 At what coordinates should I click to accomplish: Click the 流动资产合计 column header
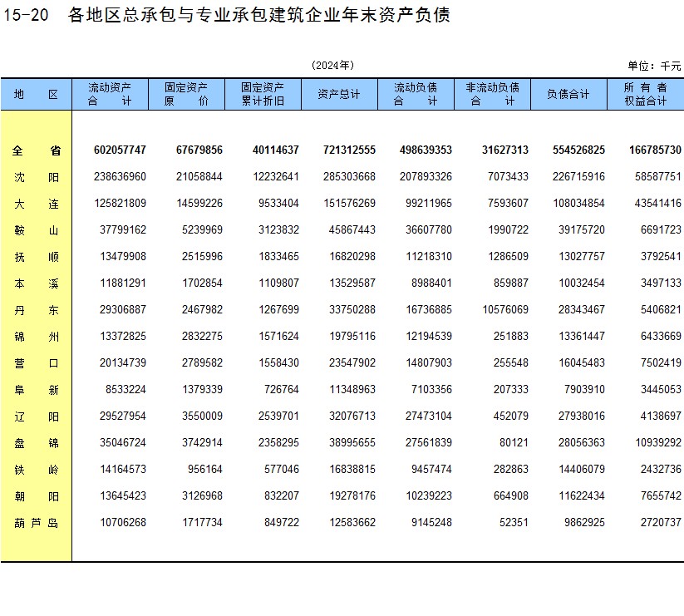[110, 94]
